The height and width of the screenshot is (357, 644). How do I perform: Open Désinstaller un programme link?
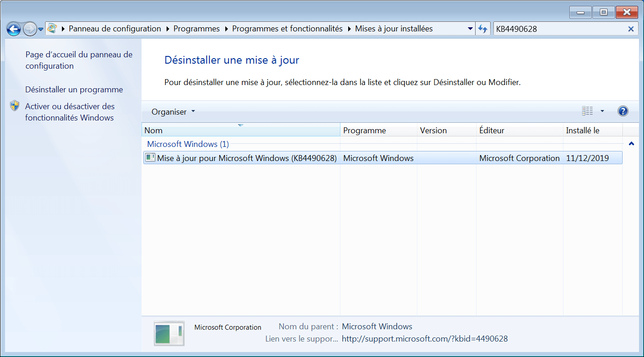click(74, 90)
